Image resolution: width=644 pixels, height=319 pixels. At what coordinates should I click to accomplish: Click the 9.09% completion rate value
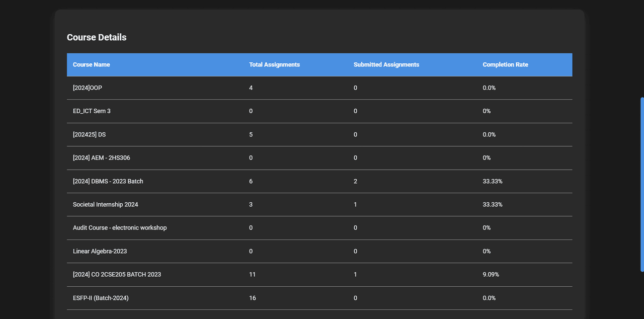tap(491, 275)
